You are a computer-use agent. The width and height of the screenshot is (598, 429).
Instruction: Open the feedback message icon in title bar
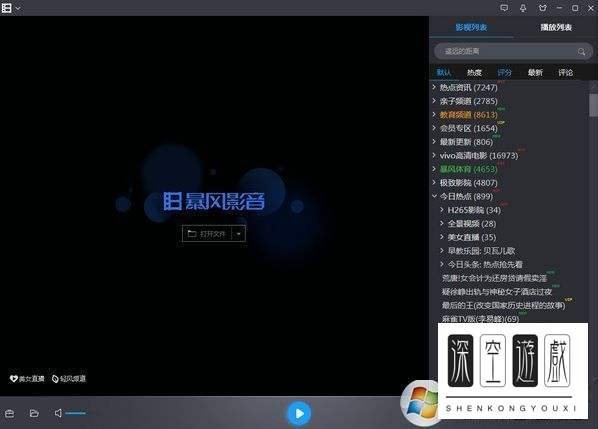coord(504,8)
